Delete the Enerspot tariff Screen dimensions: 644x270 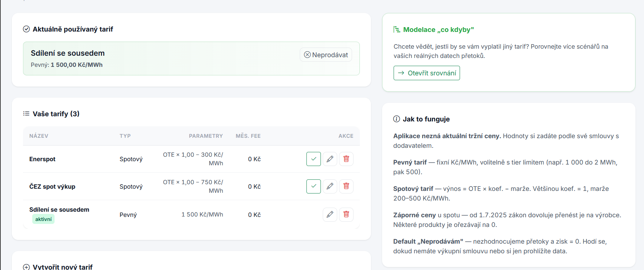tap(346, 159)
